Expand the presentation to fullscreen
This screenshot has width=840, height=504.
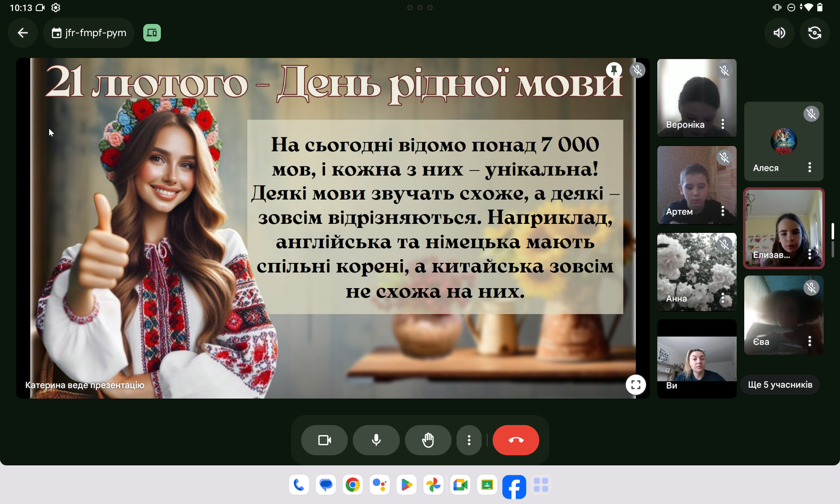pyautogui.click(x=635, y=385)
